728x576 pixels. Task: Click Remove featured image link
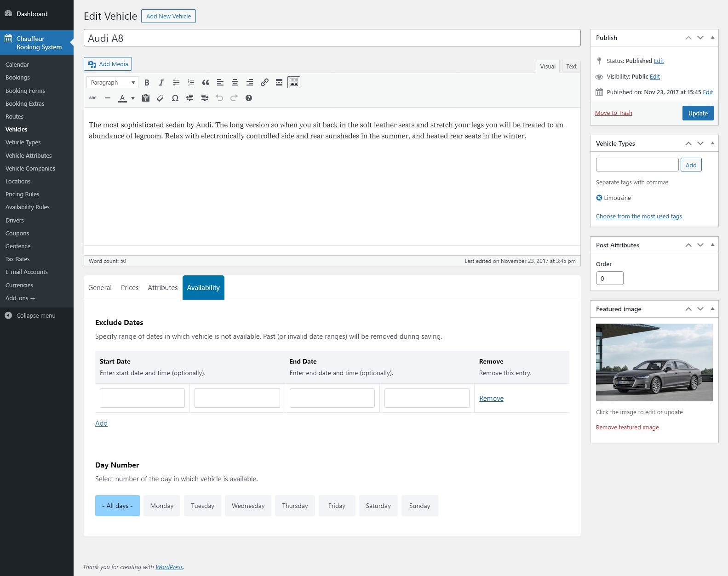pyautogui.click(x=627, y=428)
